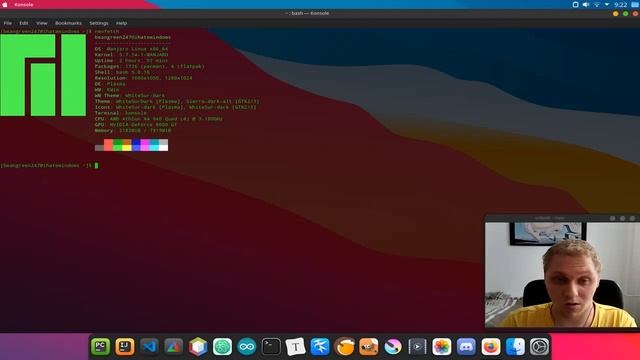Click the 'Kernel' line in neofetch output
Viewport: 640px width, 360px height.
pos(131,55)
